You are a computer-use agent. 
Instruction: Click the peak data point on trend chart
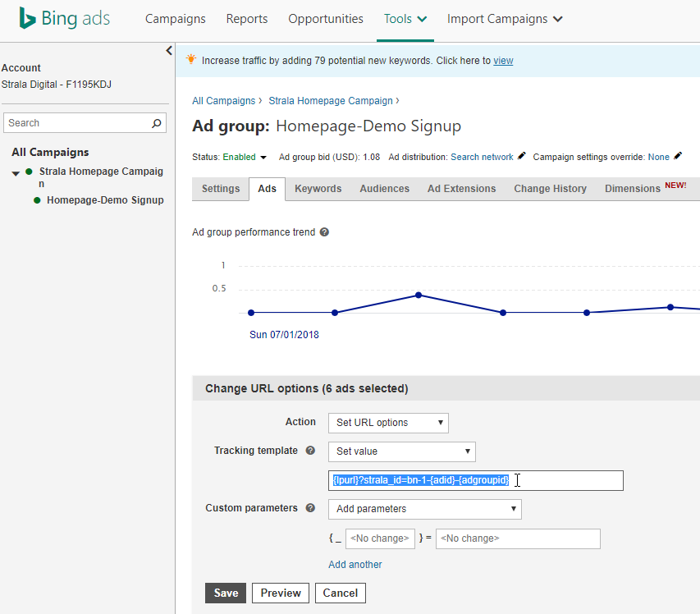(x=419, y=295)
